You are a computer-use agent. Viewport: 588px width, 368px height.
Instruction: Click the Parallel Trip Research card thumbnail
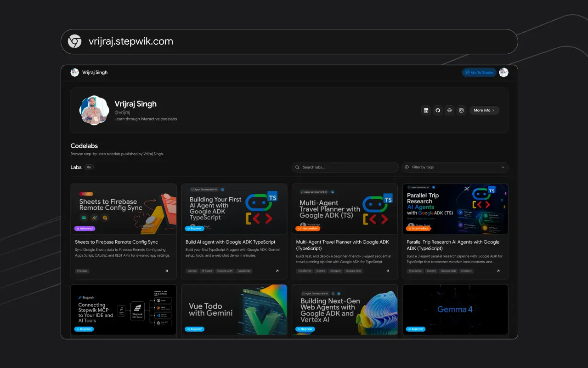455,209
